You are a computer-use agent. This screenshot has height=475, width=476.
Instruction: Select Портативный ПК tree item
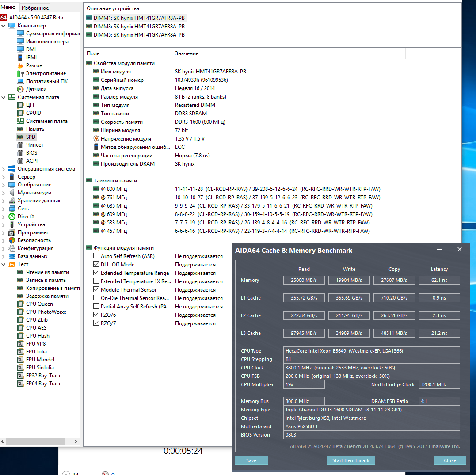coord(47,81)
